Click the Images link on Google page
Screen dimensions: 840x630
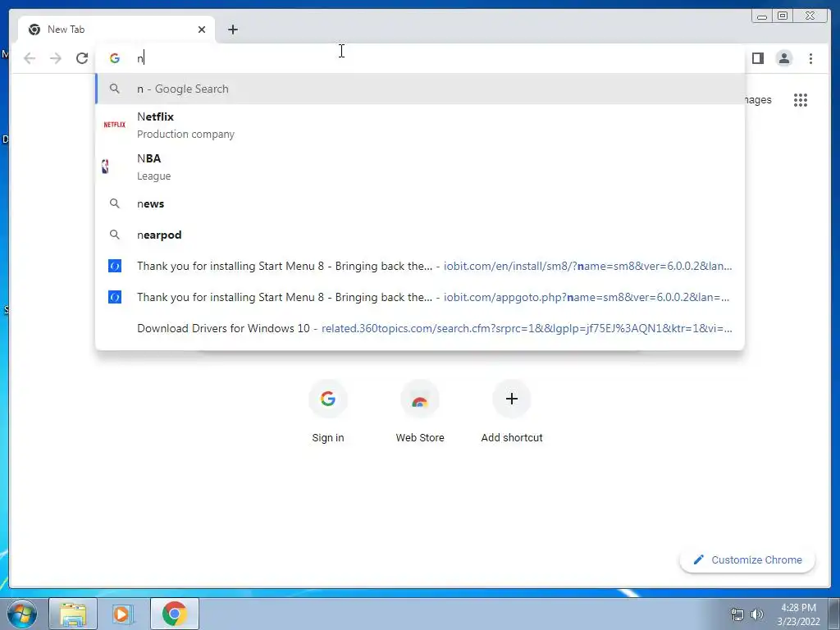click(x=757, y=99)
